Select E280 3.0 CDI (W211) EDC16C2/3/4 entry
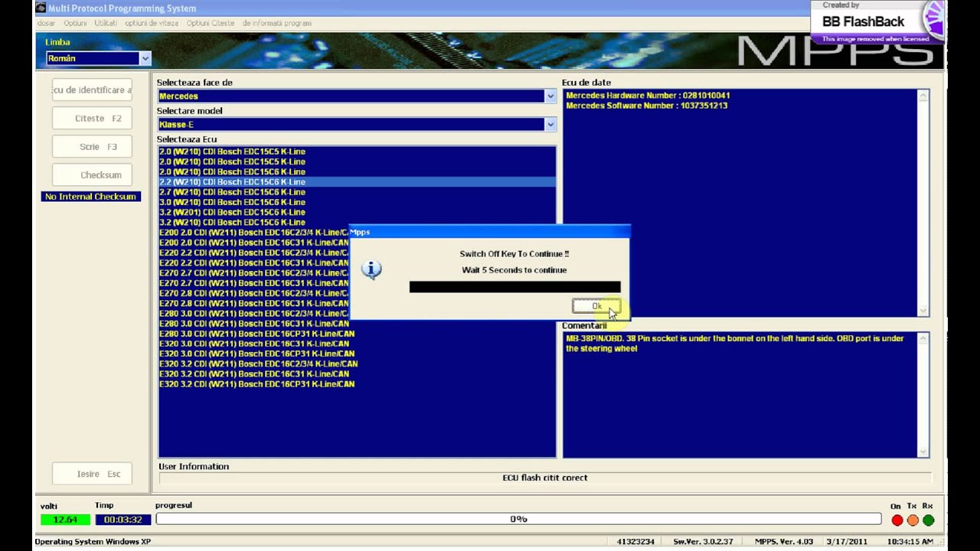The width and height of the screenshot is (980, 551). click(x=253, y=313)
